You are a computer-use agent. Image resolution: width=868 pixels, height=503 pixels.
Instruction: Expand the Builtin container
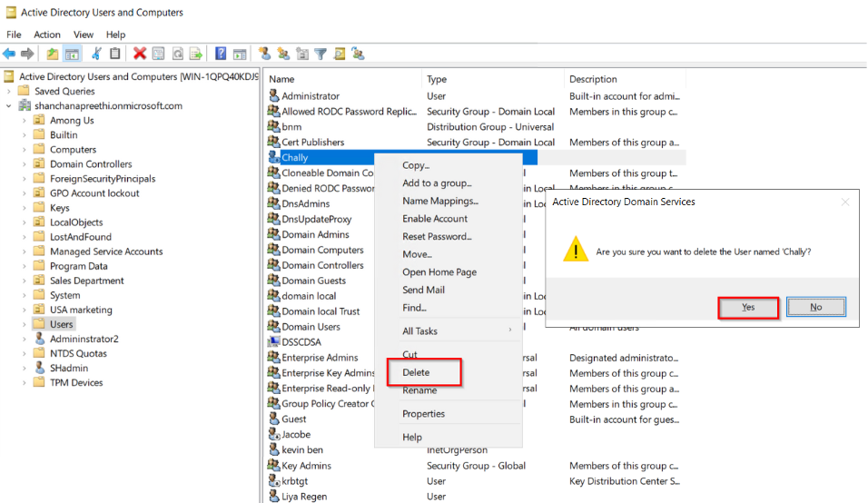[x=24, y=135]
